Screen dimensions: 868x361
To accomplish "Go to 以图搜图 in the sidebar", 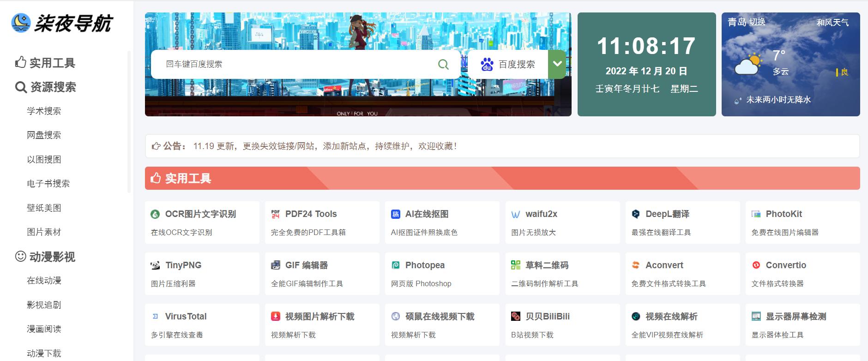I will tap(44, 159).
